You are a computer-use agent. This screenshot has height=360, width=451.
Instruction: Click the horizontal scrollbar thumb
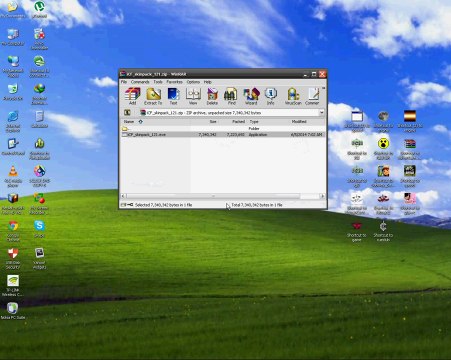pos(213,196)
